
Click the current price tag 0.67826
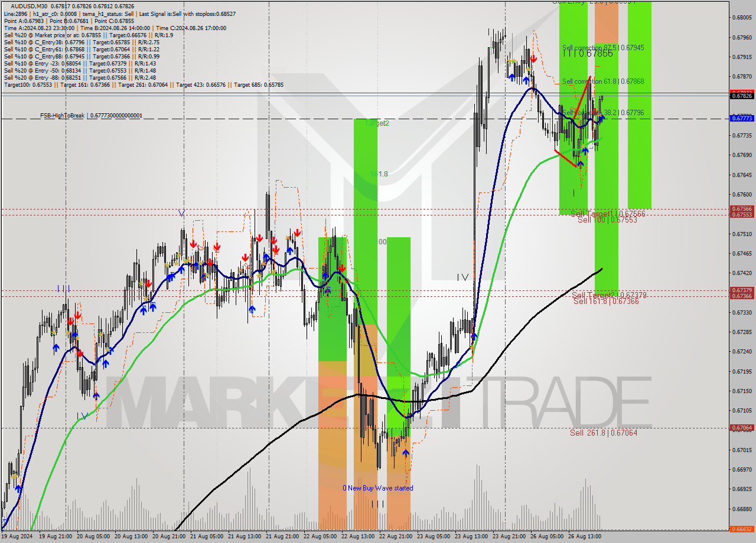742,96
